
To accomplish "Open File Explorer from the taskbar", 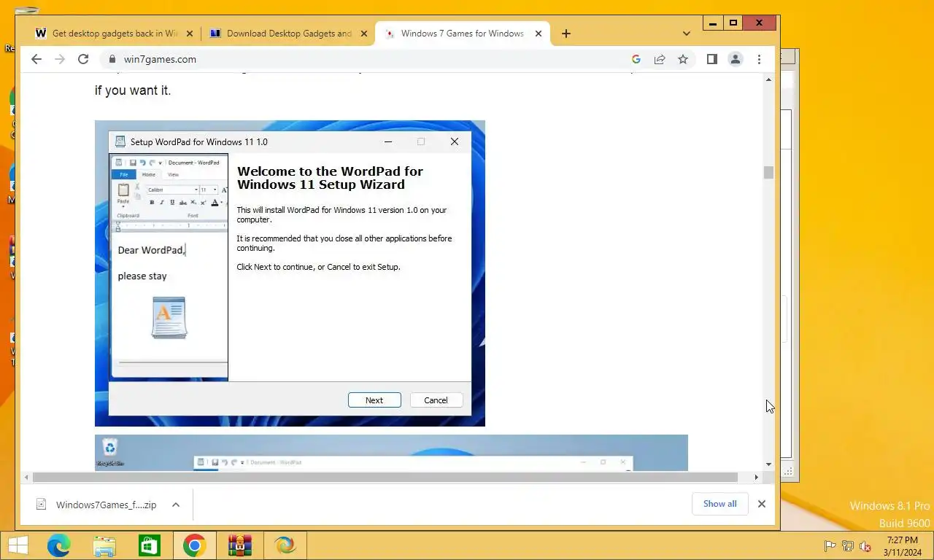I will coord(104,545).
